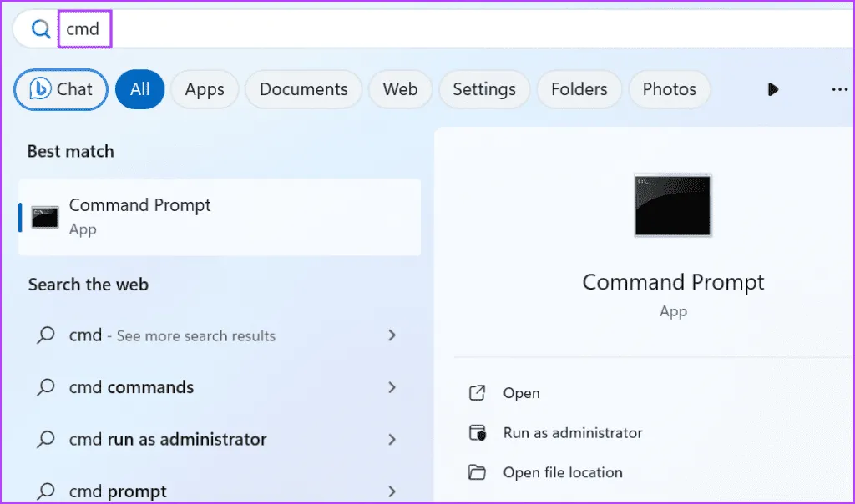The height and width of the screenshot is (504, 855).
Task: Click the Run as administrator shield icon
Action: [478, 433]
